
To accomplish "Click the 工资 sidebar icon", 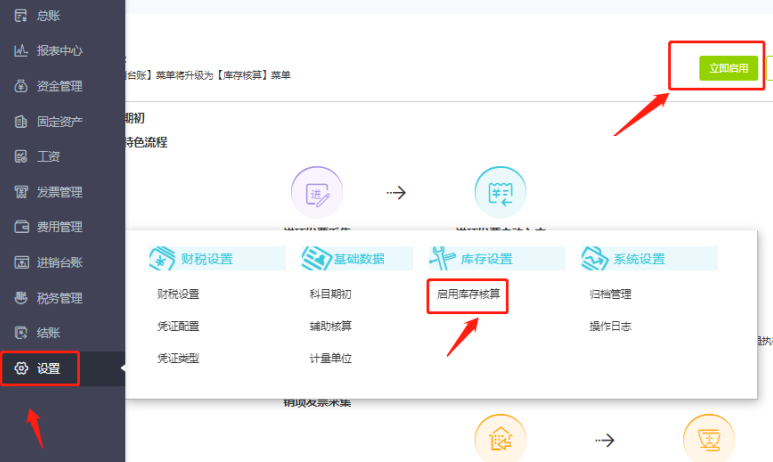I will pyautogui.click(x=21, y=157).
